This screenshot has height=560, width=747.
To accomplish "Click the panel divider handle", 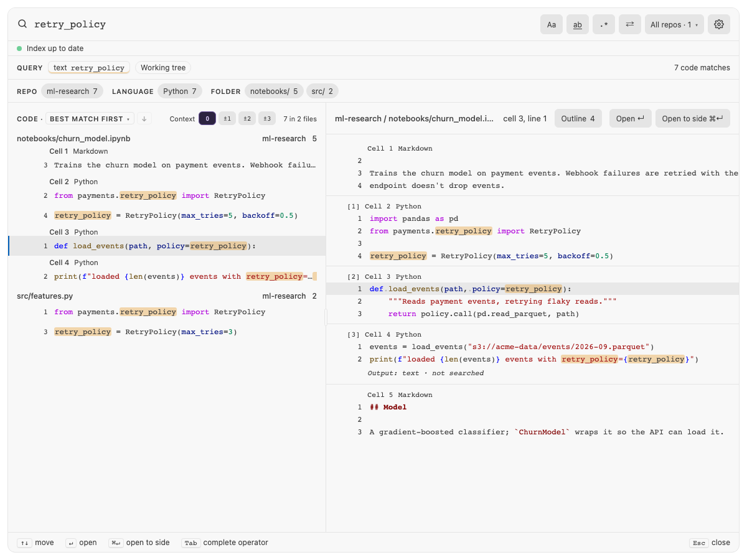I will (x=326, y=317).
